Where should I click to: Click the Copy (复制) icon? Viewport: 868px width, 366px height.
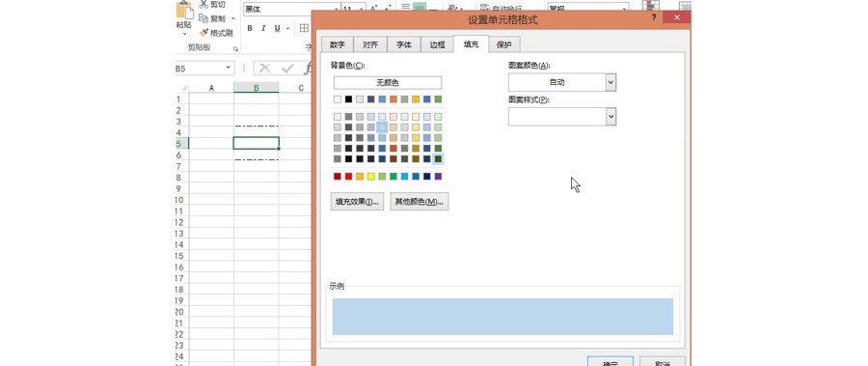point(203,18)
